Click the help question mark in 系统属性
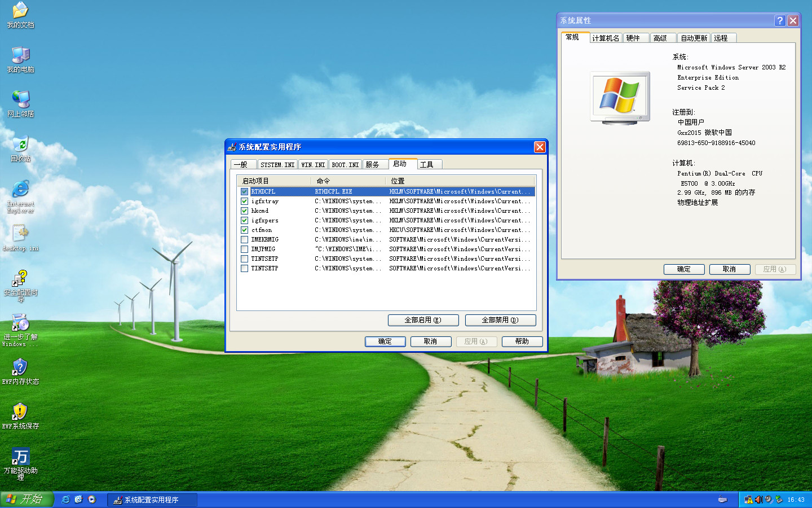 780,21
